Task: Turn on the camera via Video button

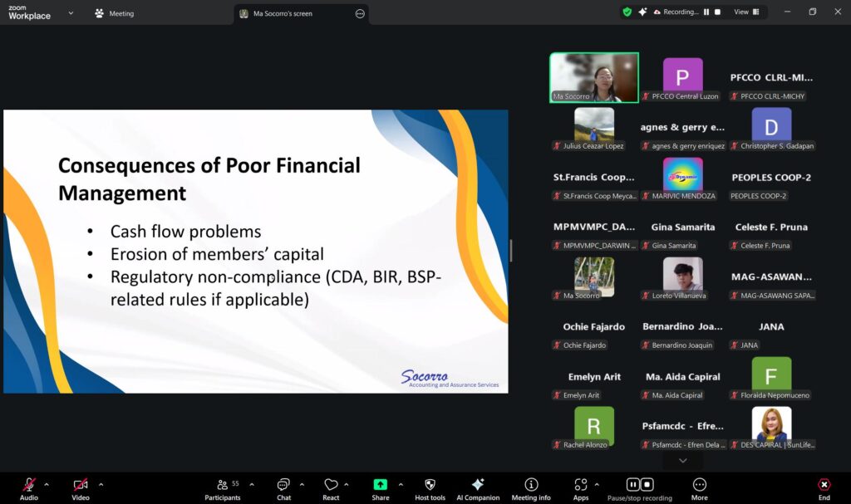Action: (80, 485)
